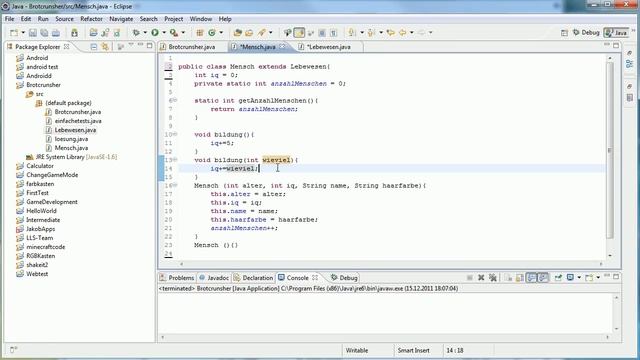The width and height of the screenshot is (640, 360).
Task: Minimize the Package Explorer view
Action: pyautogui.click(x=140, y=45)
